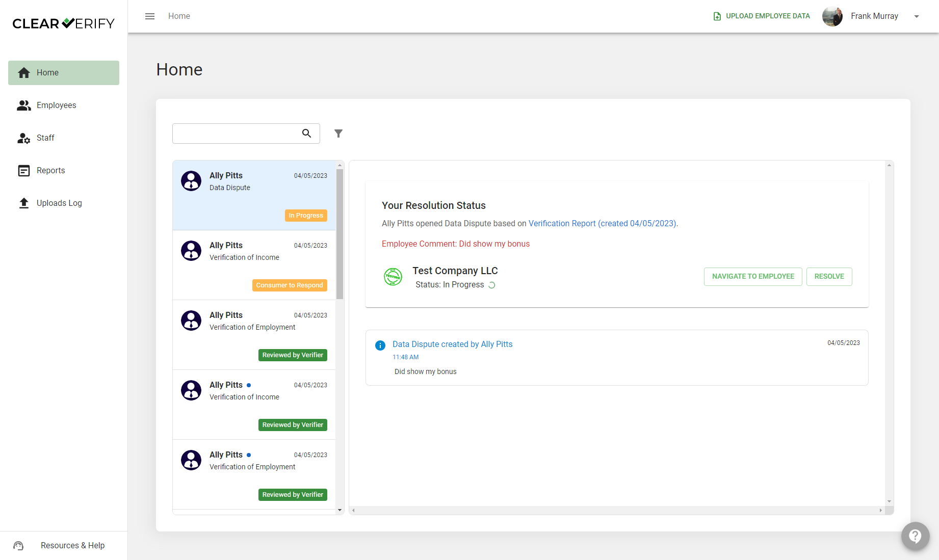Open Resources & Help in sidebar
Screen dimensions: 939x560
click(x=64, y=546)
